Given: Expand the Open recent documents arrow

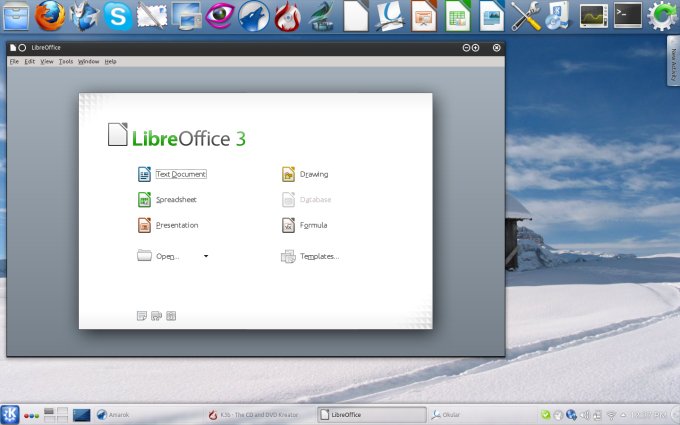Looking at the screenshot, I should (206, 256).
